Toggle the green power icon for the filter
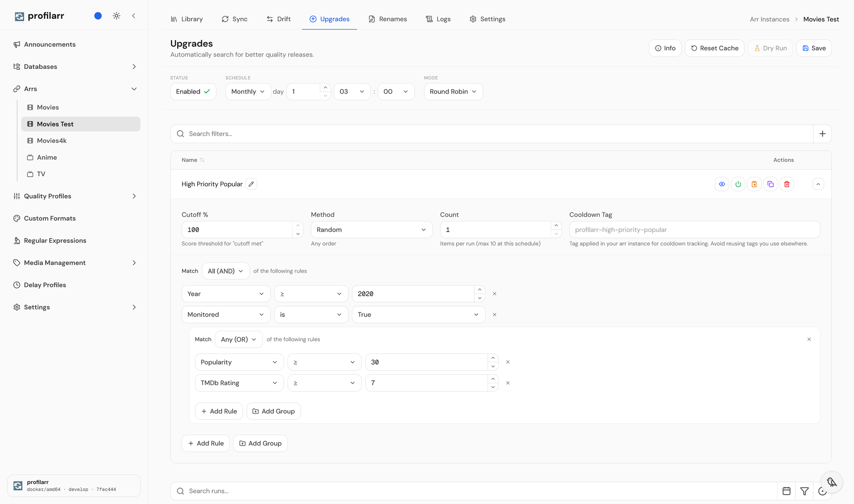The height and width of the screenshot is (504, 854). [738, 184]
